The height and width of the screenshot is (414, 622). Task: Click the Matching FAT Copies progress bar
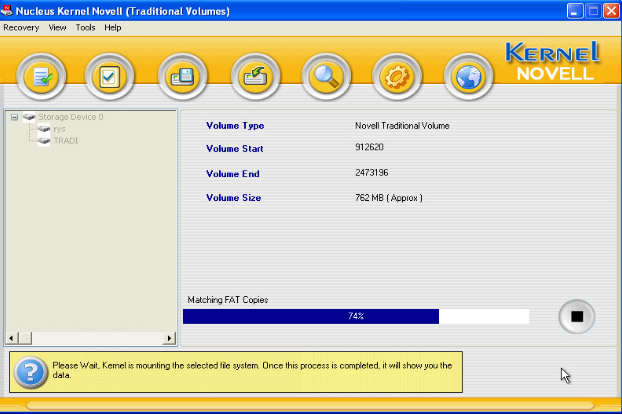click(x=356, y=316)
